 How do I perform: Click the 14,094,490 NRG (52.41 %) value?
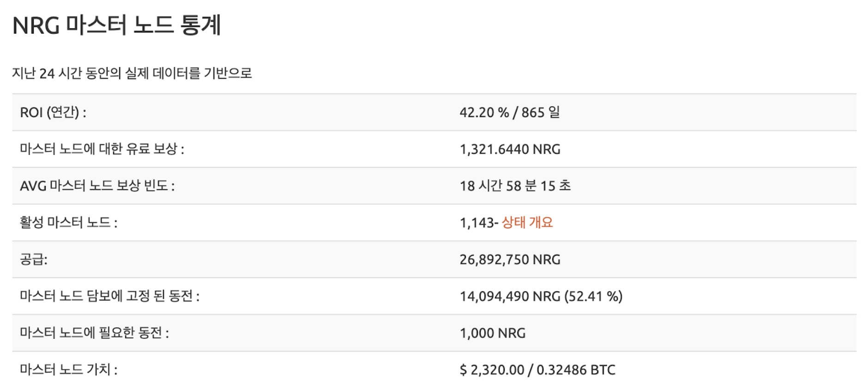tap(541, 296)
